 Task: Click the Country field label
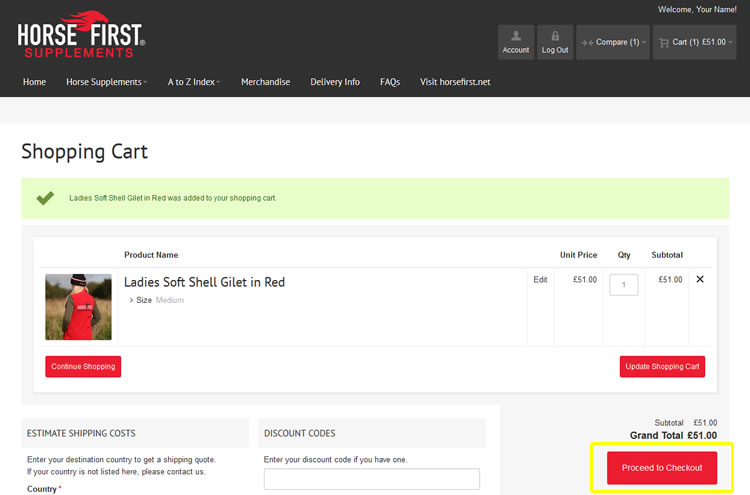44,489
